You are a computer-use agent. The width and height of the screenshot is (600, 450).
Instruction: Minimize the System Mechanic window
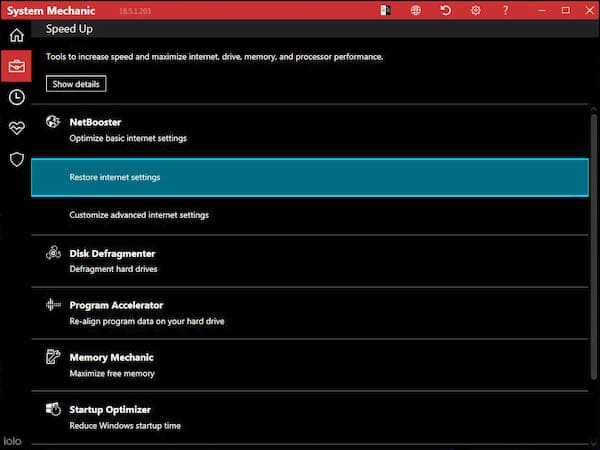tap(542, 10)
